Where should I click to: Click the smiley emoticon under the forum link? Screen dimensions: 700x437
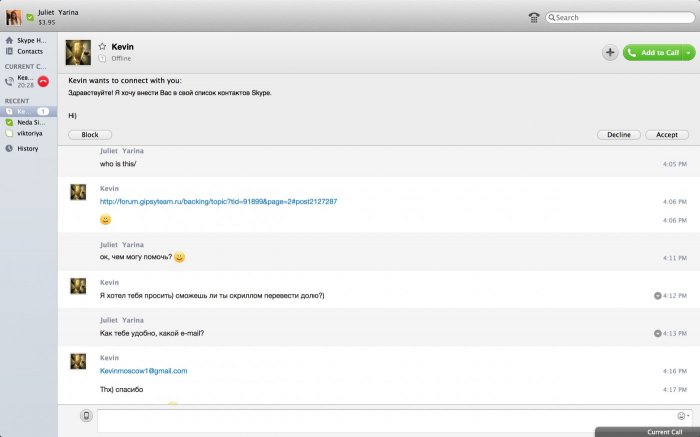105,220
